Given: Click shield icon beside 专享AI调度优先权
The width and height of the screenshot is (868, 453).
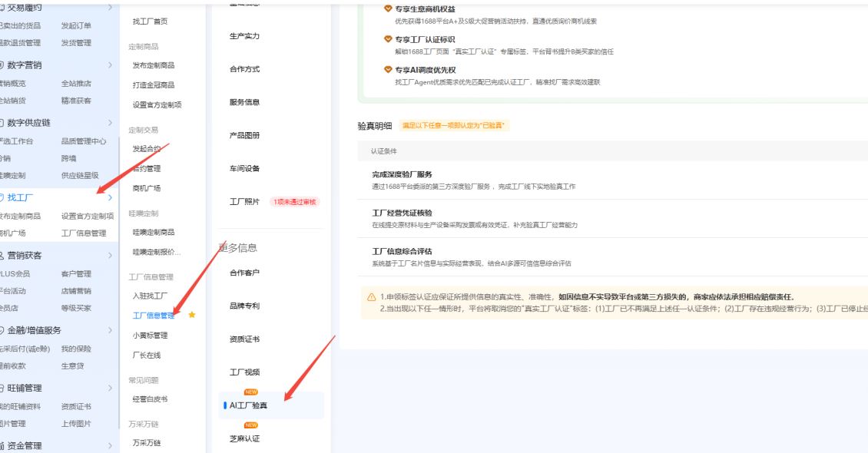Looking at the screenshot, I should pyautogui.click(x=388, y=70).
